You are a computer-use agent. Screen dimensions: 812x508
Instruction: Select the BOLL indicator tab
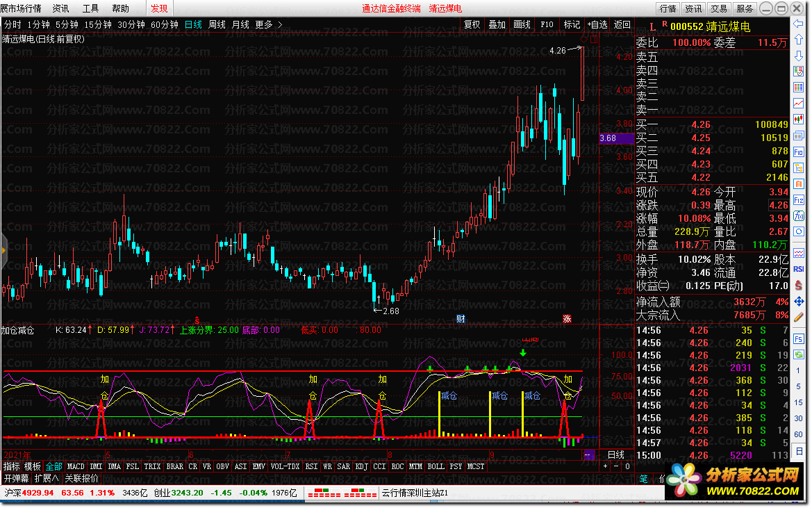(436, 466)
